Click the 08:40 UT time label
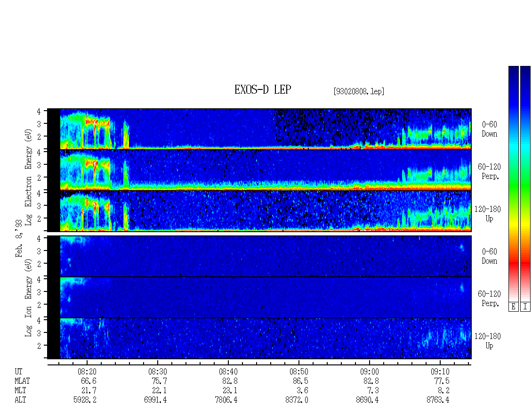The height and width of the screenshot is (412, 532). pyautogui.click(x=228, y=372)
